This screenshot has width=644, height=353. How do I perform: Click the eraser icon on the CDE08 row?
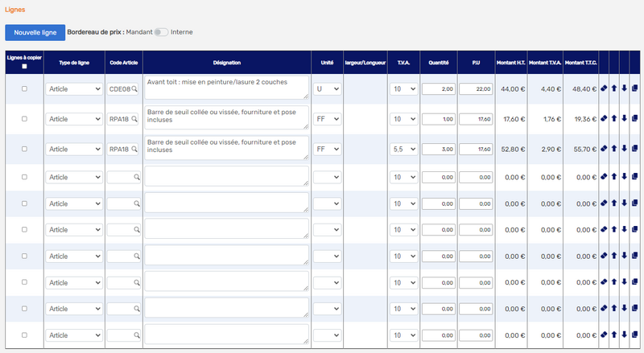pyautogui.click(x=604, y=88)
